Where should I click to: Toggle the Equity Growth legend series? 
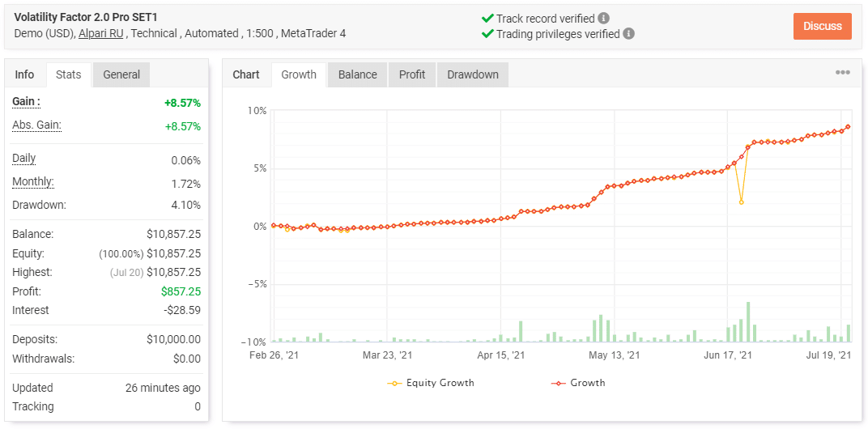tap(432, 383)
